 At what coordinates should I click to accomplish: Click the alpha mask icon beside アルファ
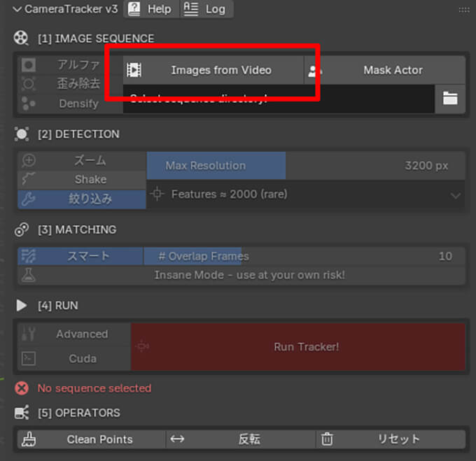[29, 65]
